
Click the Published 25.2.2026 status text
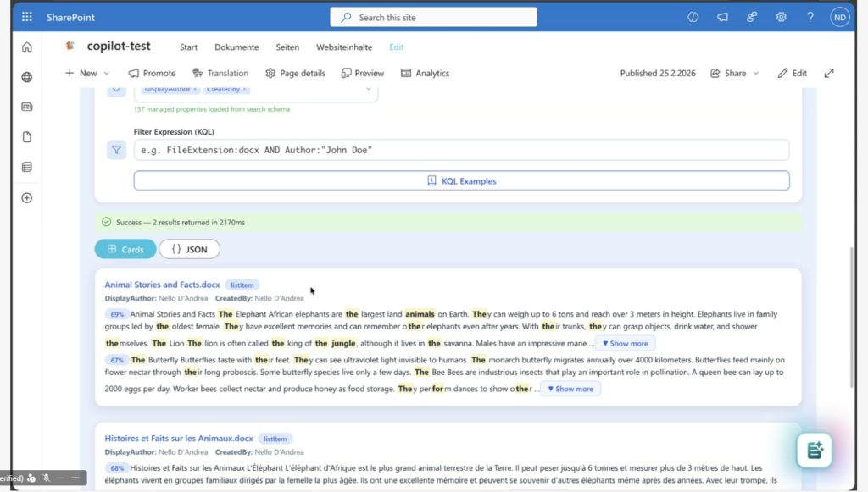[658, 73]
